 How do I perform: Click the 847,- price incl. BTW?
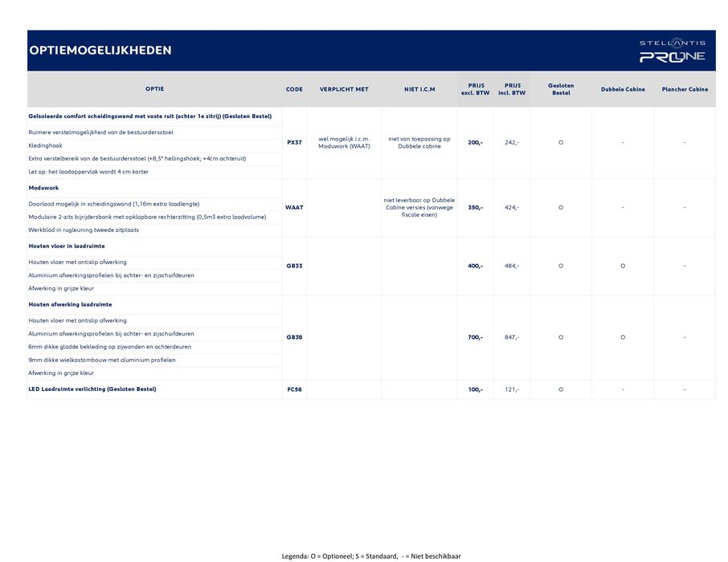pyautogui.click(x=512, y=337)
